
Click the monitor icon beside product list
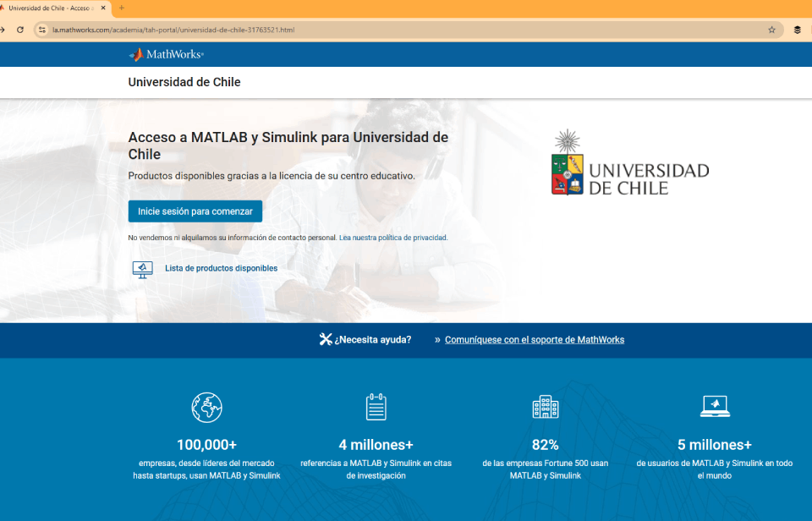[143, 269]
